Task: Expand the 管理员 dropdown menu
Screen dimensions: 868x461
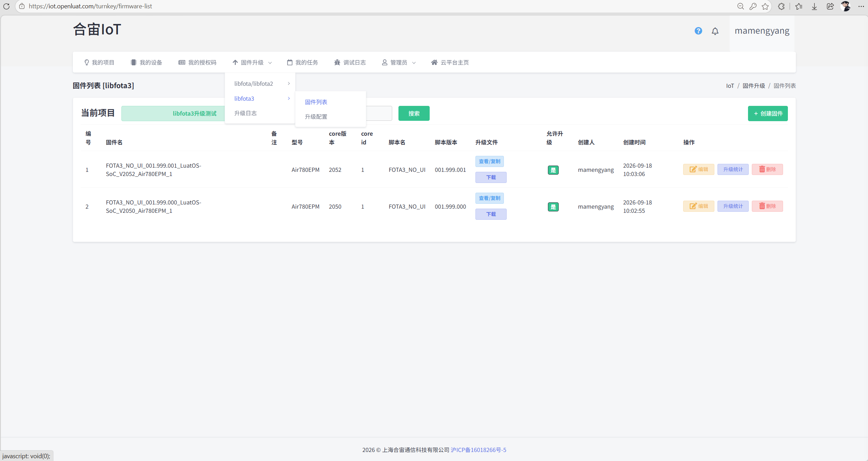Action: coord(399,62)
